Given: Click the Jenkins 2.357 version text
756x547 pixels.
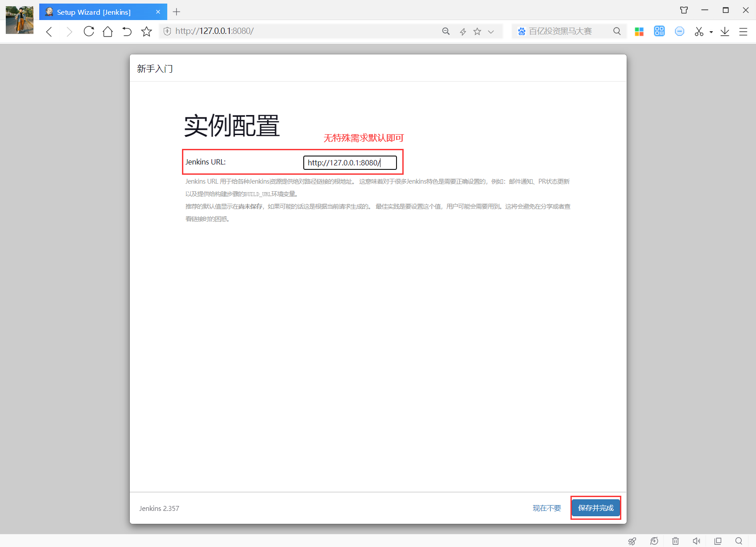Looking at the screenshot, I should click(159, 508).
